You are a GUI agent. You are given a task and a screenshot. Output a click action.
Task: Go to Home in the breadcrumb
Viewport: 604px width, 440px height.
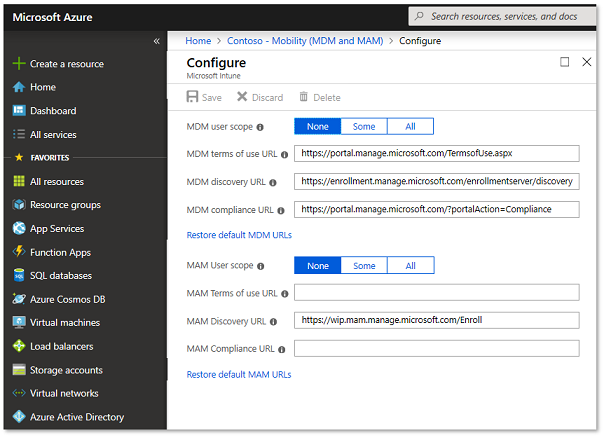coord(198,41)
